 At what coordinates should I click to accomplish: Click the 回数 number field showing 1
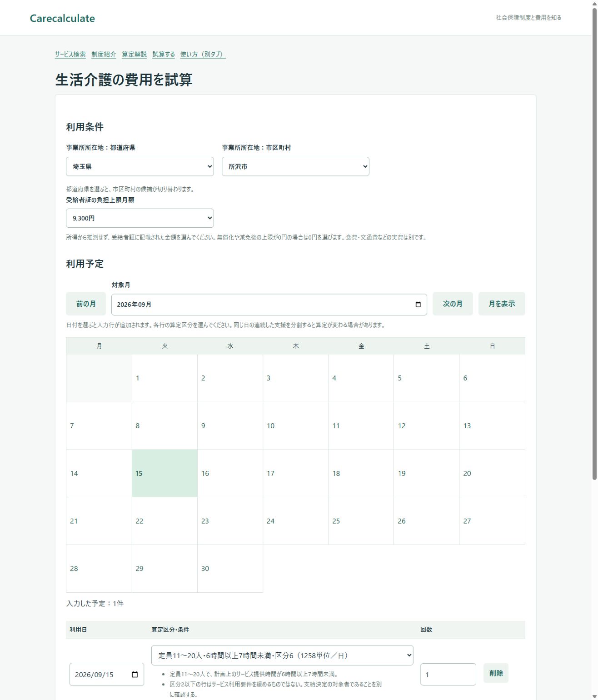tap(448, 675)
